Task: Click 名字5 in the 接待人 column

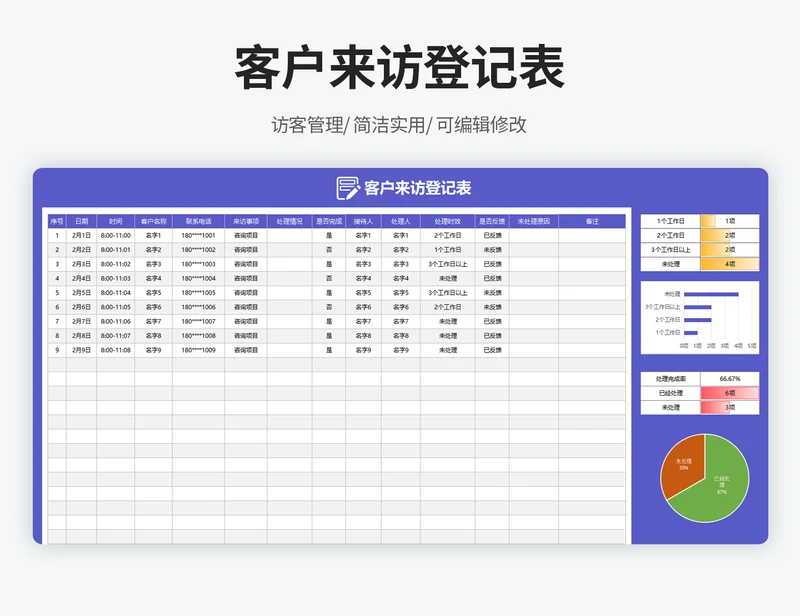Action: tap(363, 293)
